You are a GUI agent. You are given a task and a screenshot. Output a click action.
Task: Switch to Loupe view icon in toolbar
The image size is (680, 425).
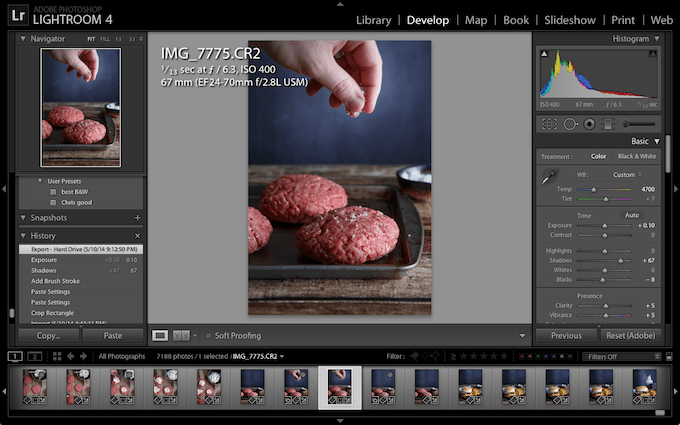pos(160,336)
